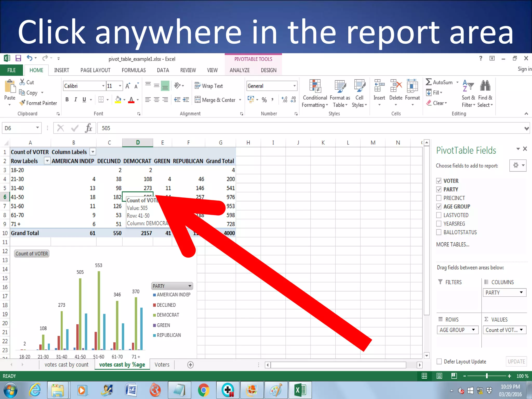
Task: Add a new sheet with plus icon
Action: pyautogui.click(x=190, y=365)
